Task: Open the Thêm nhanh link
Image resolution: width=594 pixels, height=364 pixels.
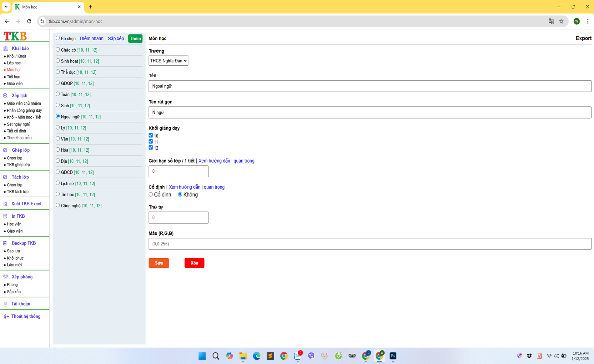Action: pos(91,38)
